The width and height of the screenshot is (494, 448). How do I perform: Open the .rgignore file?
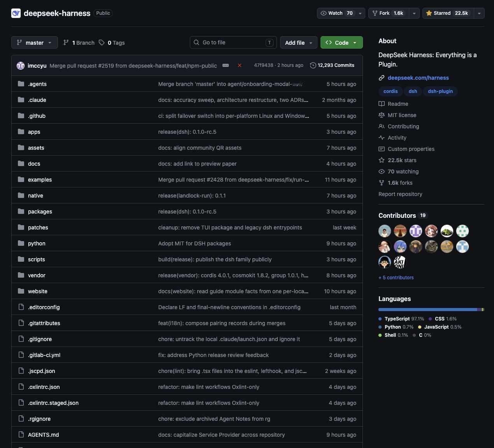pyautogui.click(x=39, y=419)
